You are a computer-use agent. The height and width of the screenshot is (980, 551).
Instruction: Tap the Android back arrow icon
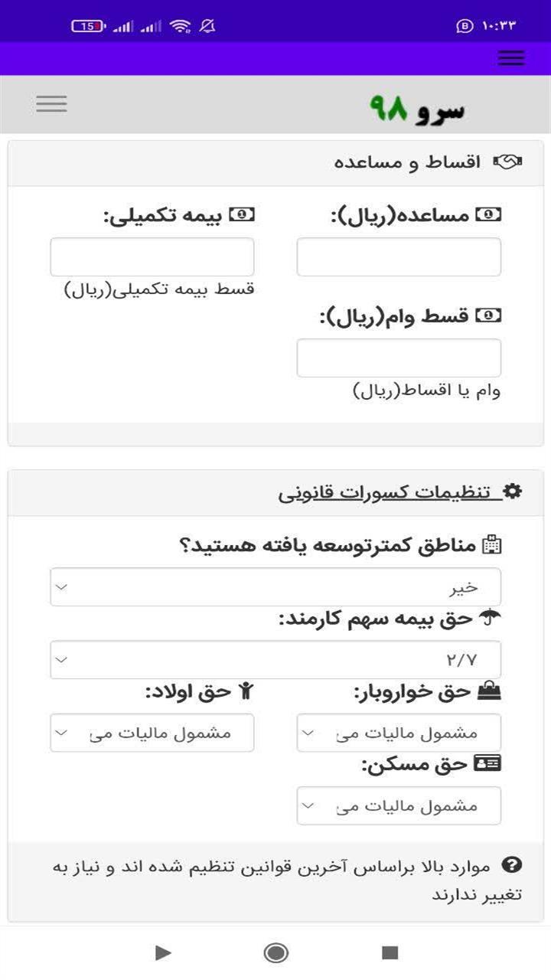pyautogui.click(x=162, y=954)
